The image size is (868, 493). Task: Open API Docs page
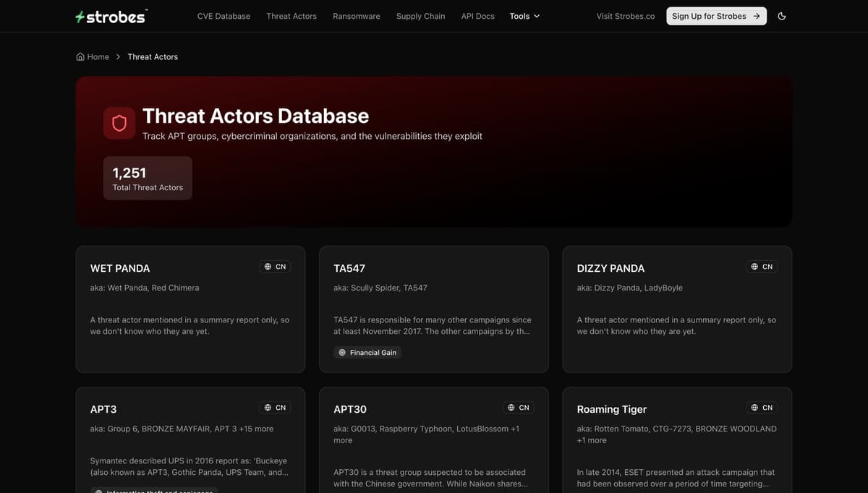(x=478, y=16)
